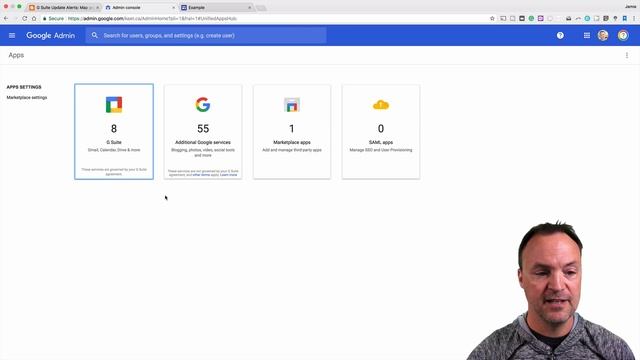Click the cast screen extension icon
640x360 pixels.
click(503, 18)
